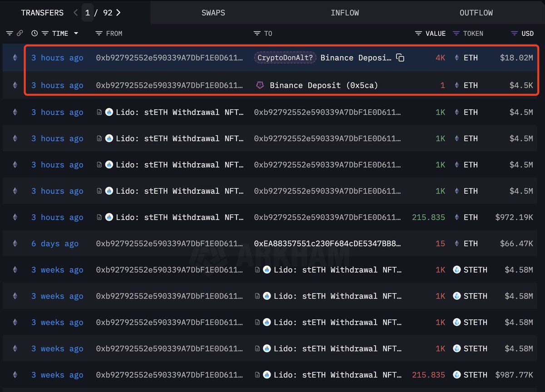The image size is (545, 392).
Task: Open '3 hours ago' link in $18.02M row
Action: 57,58
